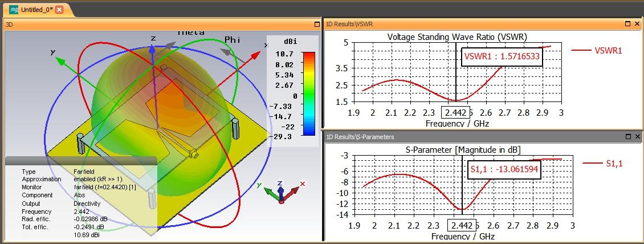
Task: Select the 3D window title bar
Action: [x=162, y=25]
